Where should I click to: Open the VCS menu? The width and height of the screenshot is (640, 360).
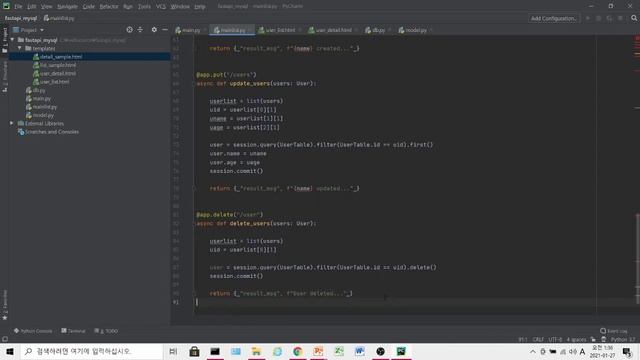161,7
